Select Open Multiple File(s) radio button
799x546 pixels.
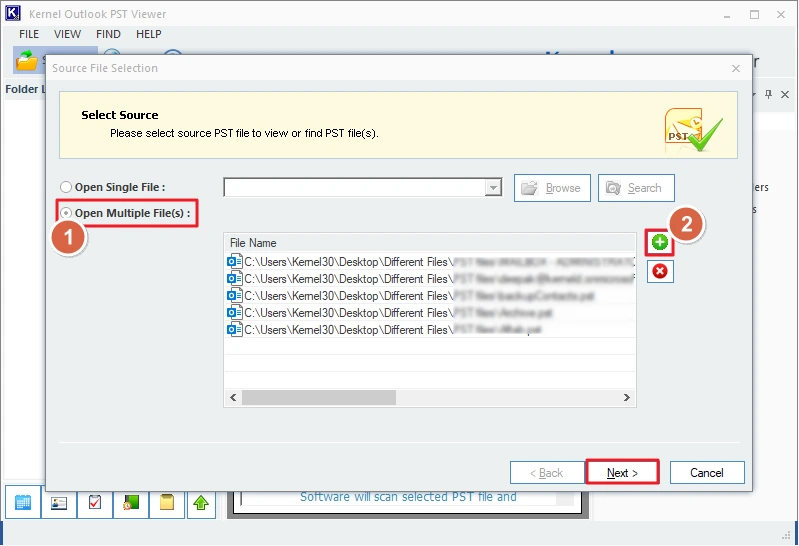pyautogui.click(x=66, y=213)
